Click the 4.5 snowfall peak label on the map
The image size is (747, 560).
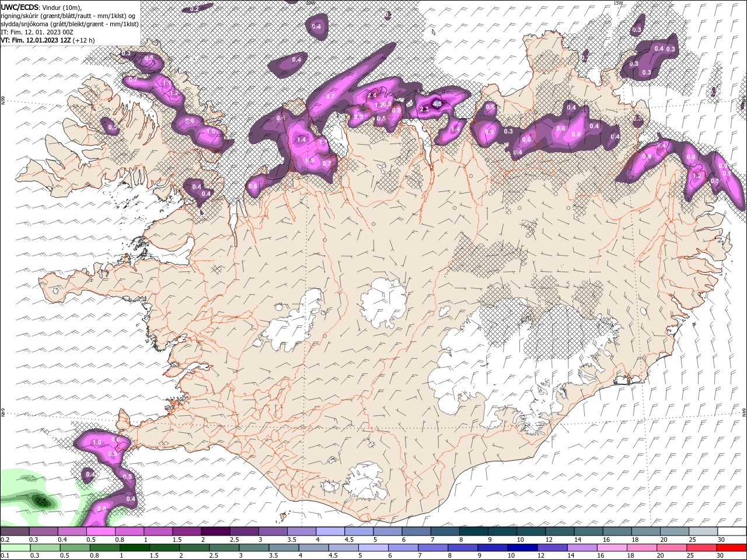[x=437, y=103]
